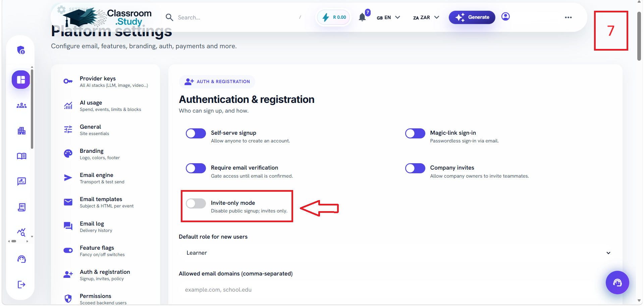Click the R 0.00 credits balance
The width and height of the screenshot is (644, 306).
[x=334, y=17]
